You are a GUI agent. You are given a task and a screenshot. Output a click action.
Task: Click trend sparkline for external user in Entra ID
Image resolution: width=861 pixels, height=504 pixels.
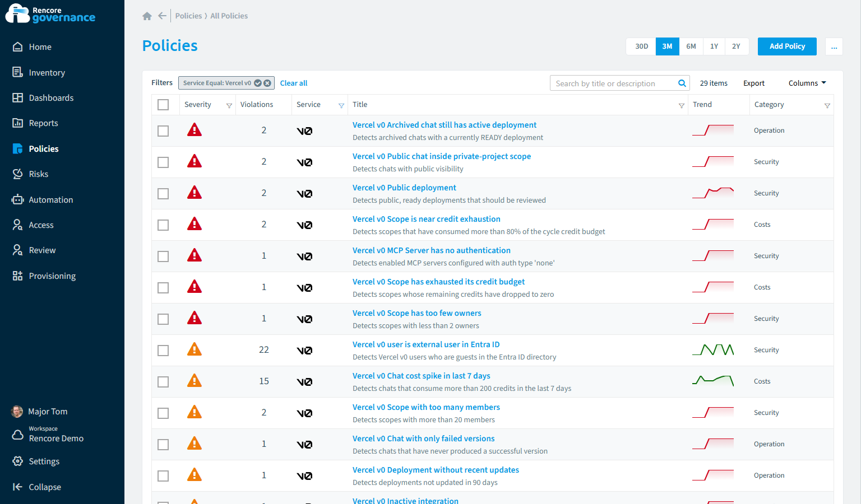coord(713,350)
